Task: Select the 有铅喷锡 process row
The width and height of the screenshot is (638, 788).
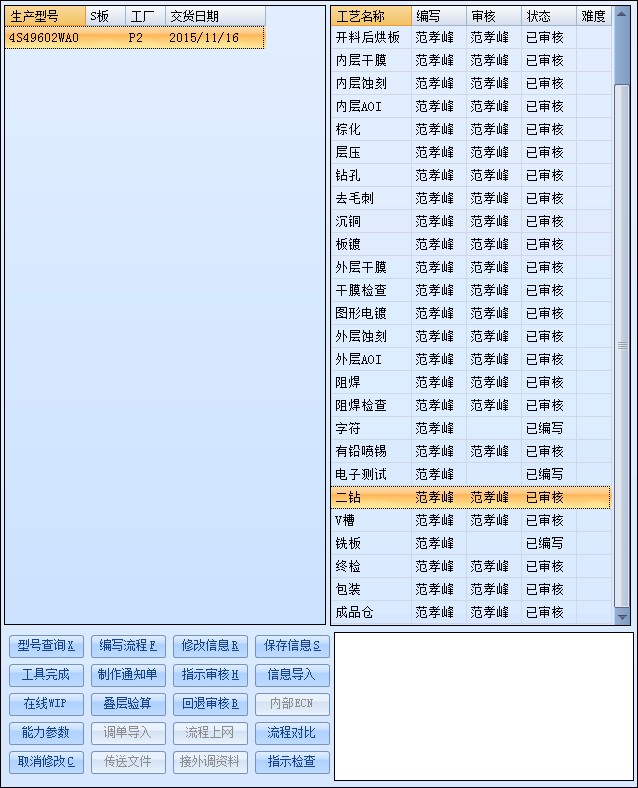Action: tap(471, 451)
